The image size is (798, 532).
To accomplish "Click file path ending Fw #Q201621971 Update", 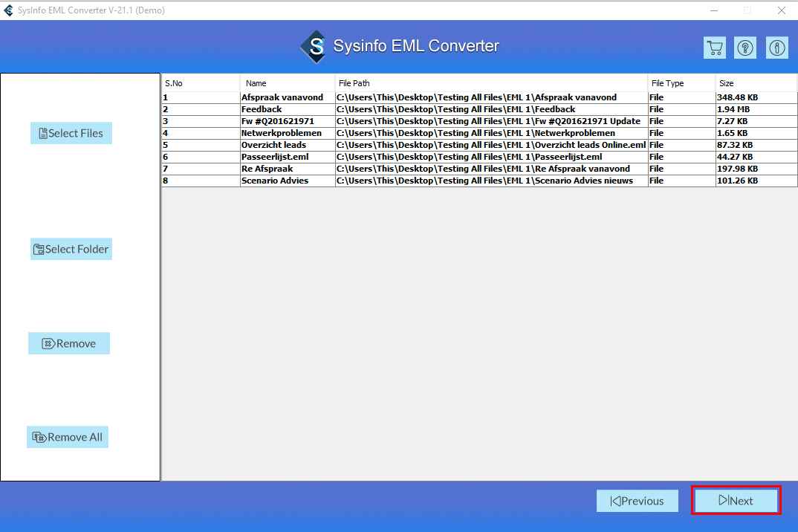I will (x=492, y=121).
